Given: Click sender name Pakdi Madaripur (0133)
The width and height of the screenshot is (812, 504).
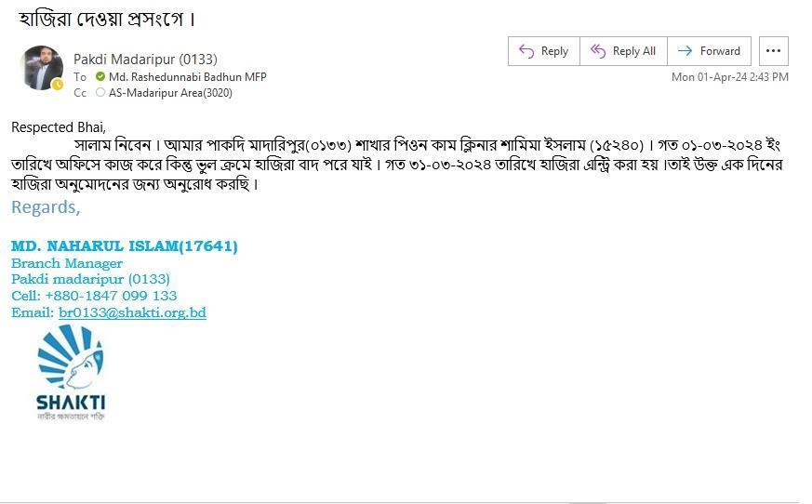Looking at the screenshot, I should click(145, 60).
